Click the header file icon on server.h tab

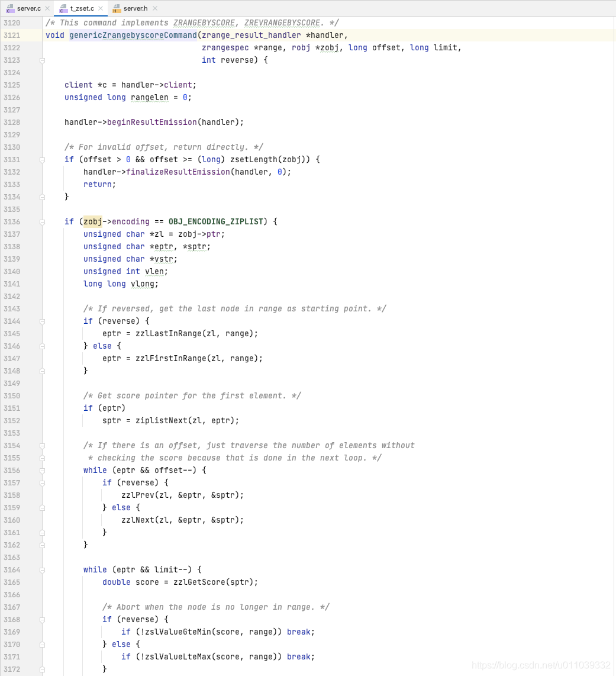117,8
